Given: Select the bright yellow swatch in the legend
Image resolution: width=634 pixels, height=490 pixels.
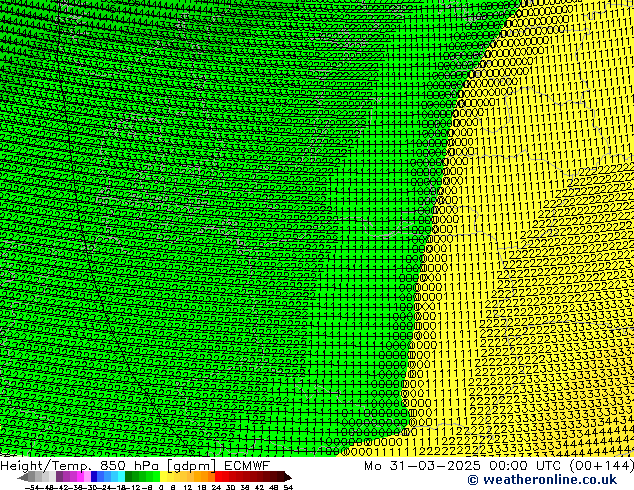Looking at the screenshot, I should click(x=163, y=476).
